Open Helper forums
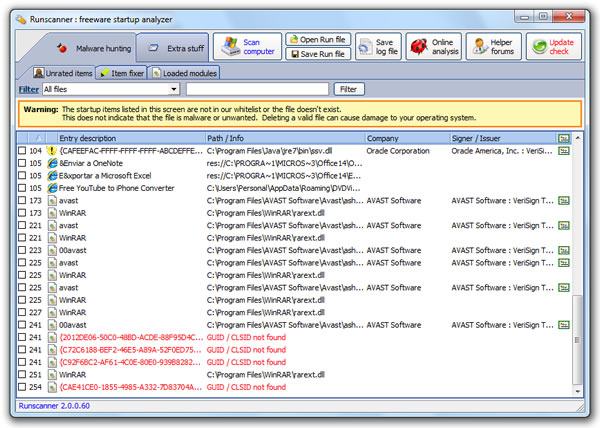 pos(494,47)
